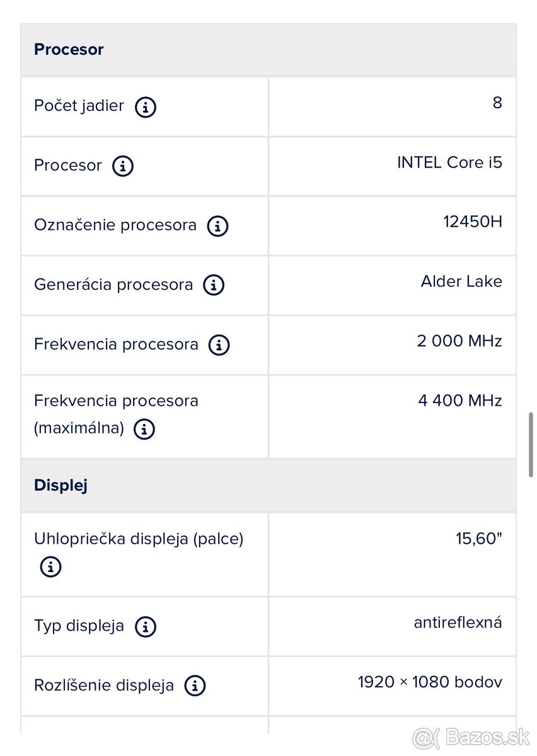Show info for Uhlopriečka displeja
The height and width of the screenshot is (756, 537).
click(51, 566)
